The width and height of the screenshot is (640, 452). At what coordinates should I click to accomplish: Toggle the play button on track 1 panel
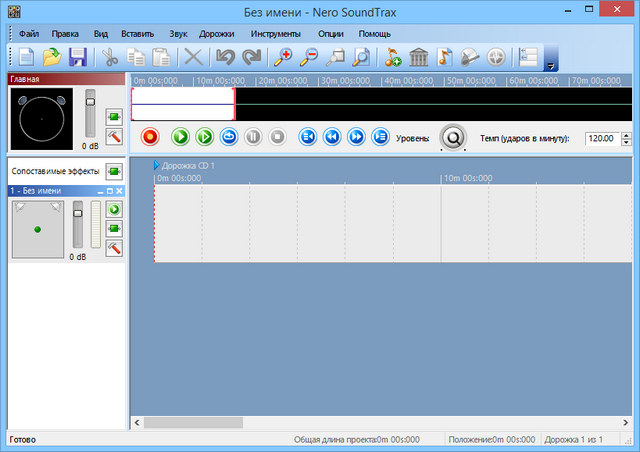pyautogui.click(x=114, y=209)
